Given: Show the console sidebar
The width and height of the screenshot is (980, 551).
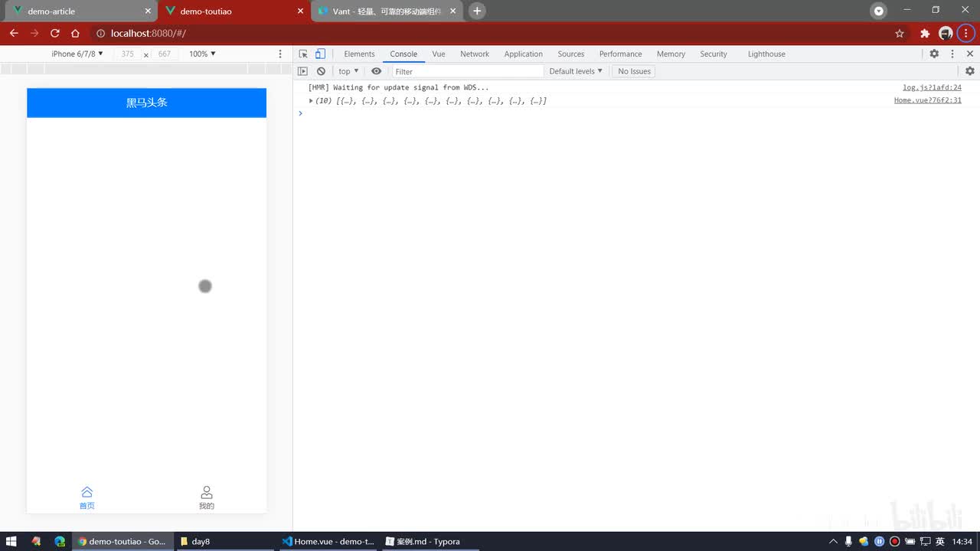Looking at the screenshot, I should 302,71.
